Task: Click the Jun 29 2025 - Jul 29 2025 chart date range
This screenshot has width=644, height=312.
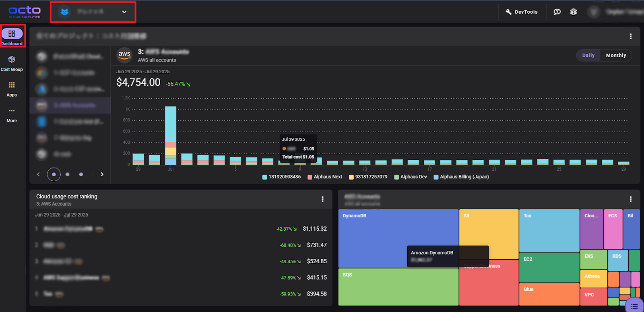Action: click(x=143, y=72)
